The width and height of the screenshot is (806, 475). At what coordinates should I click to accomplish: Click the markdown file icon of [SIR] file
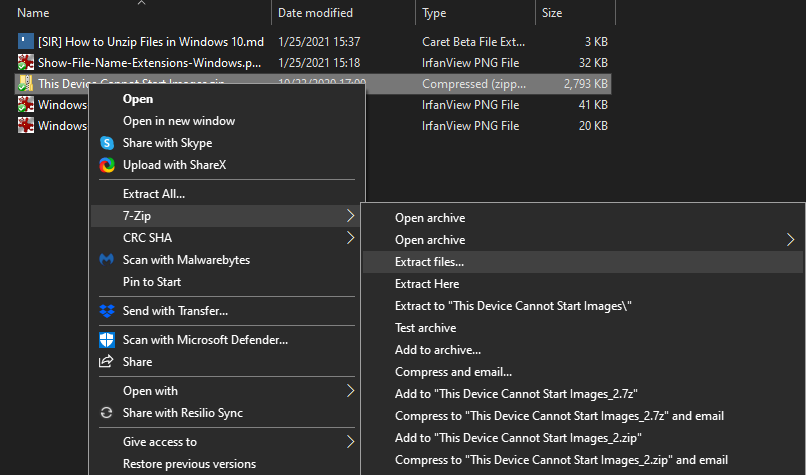click(26, 41)
